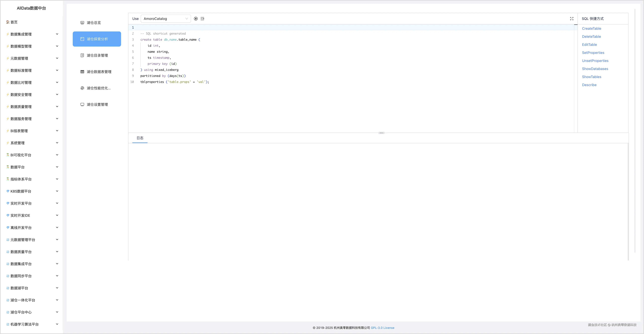Select the 湖仓探索分析 menu item
This screenshot has width=644, height=334.
pyautogui.click(x=97, y=39)
